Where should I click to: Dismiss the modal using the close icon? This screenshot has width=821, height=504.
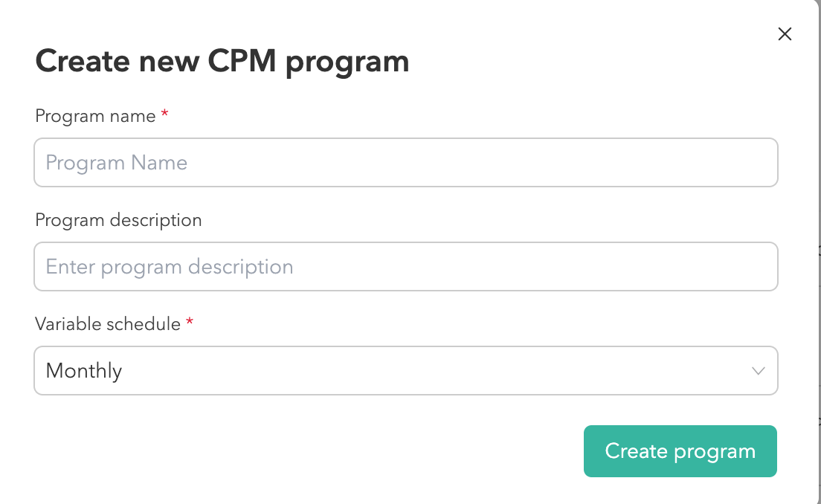[x=785, y=34]
